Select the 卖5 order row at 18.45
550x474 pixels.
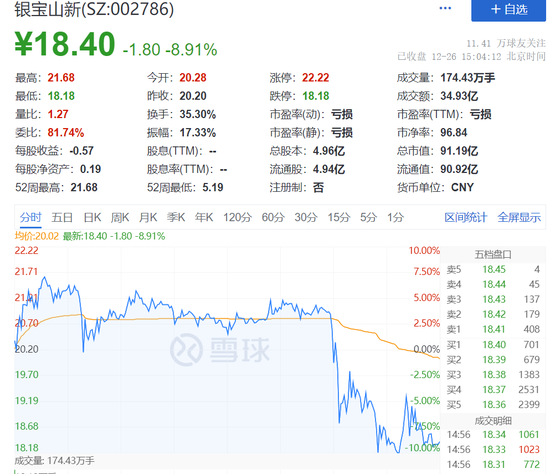click(x=493, y=269)
